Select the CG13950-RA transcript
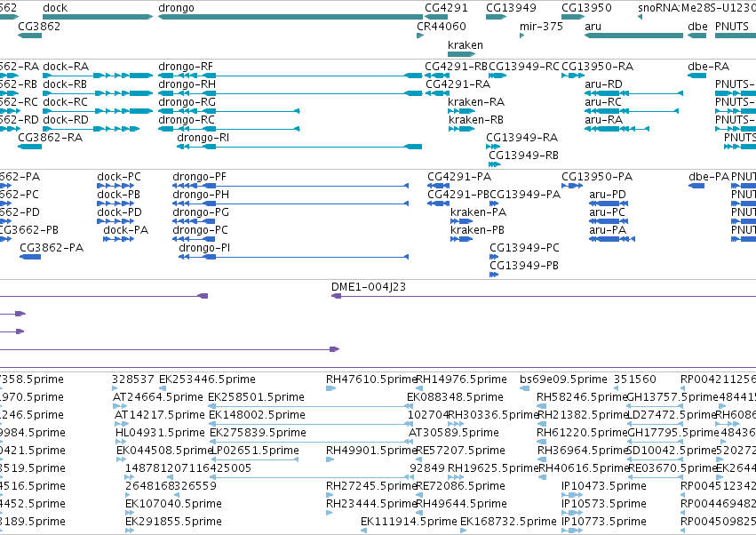 click(573, 76)
